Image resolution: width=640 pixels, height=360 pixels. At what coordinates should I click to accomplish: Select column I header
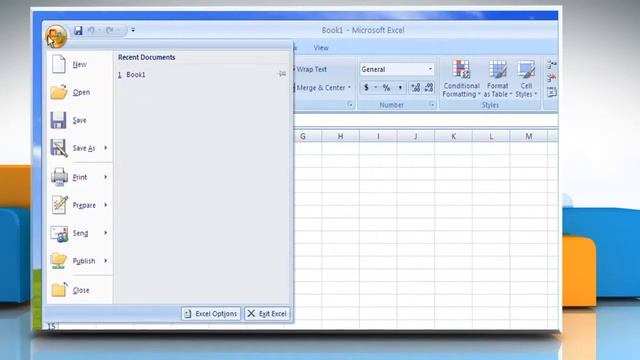(x=378, y=136)
